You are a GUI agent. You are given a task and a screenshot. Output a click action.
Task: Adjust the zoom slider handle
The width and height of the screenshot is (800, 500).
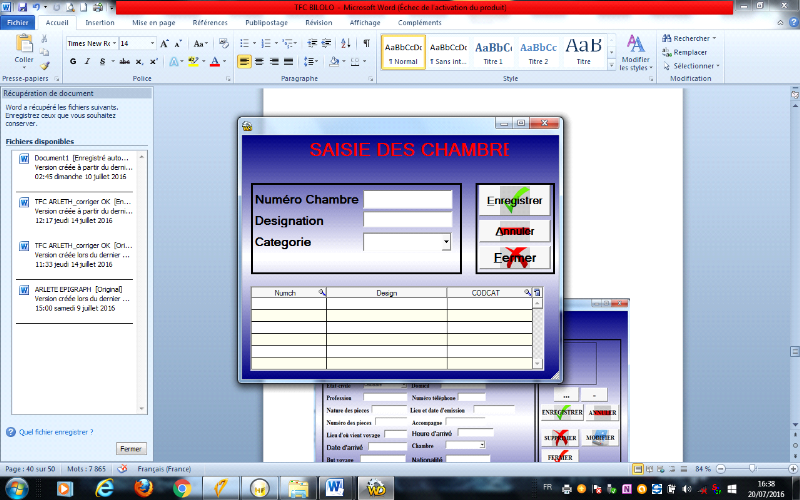pyautogui.click(x=752, y=468)
